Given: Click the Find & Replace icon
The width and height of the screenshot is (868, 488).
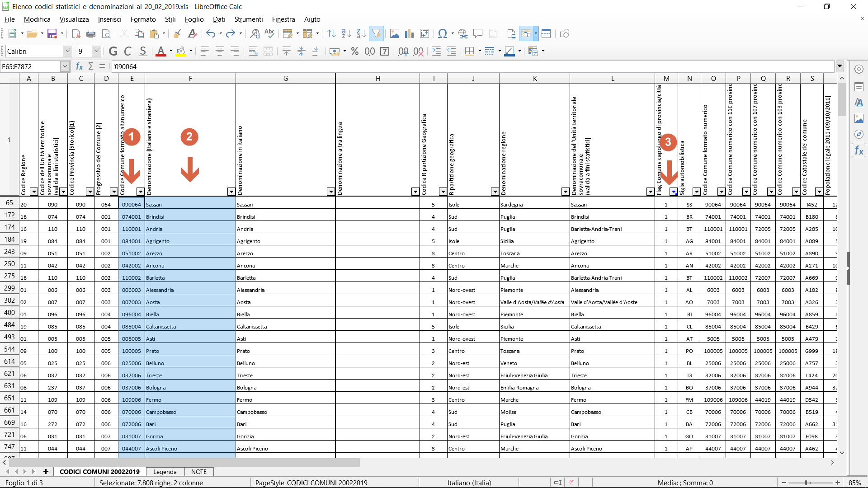Looking at the screenshot, I should coord(255,33).
